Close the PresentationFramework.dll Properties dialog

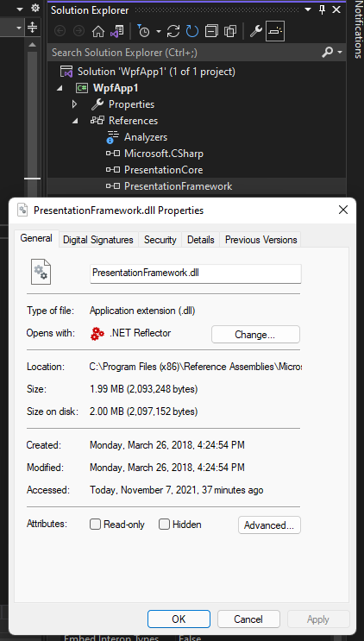coord(343,211)
